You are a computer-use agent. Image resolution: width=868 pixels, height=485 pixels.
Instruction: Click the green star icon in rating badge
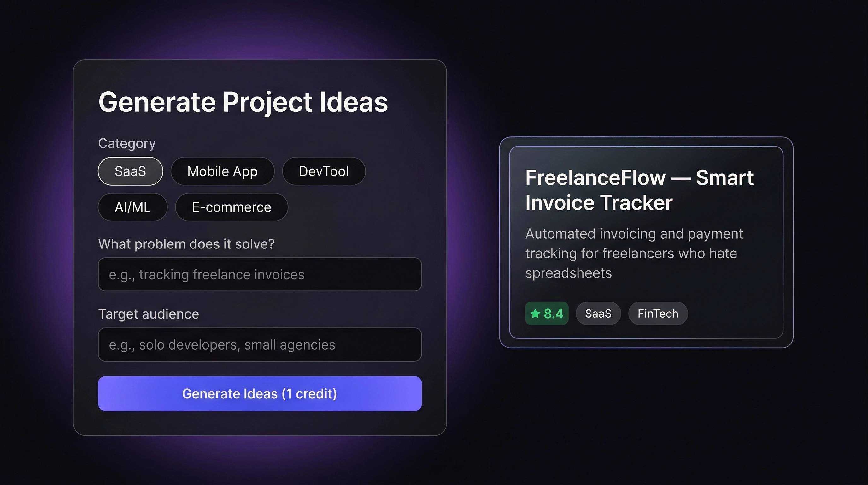(535, 314)
